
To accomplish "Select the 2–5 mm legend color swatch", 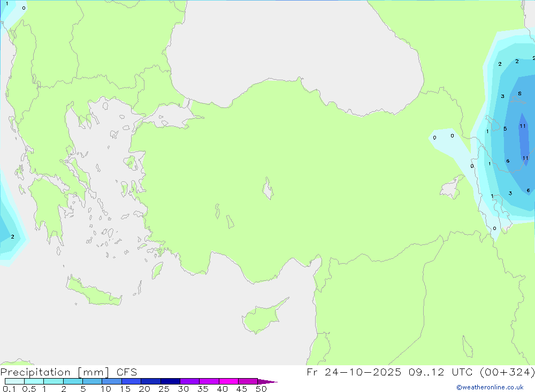I will pyautogui.click(x=73, y=381).
